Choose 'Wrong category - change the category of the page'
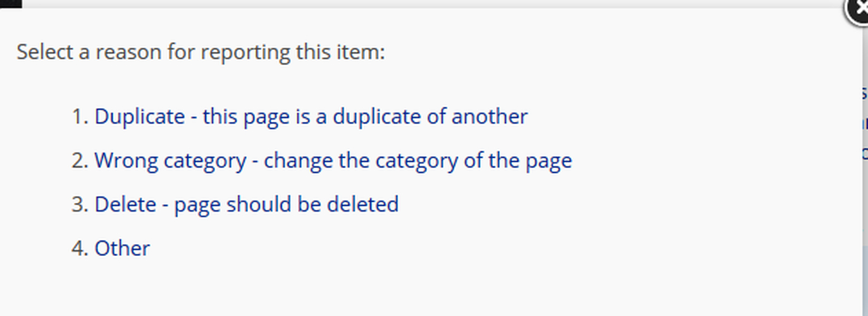The width and height of the screenshot is (868, 316). [x=333, y=161]
